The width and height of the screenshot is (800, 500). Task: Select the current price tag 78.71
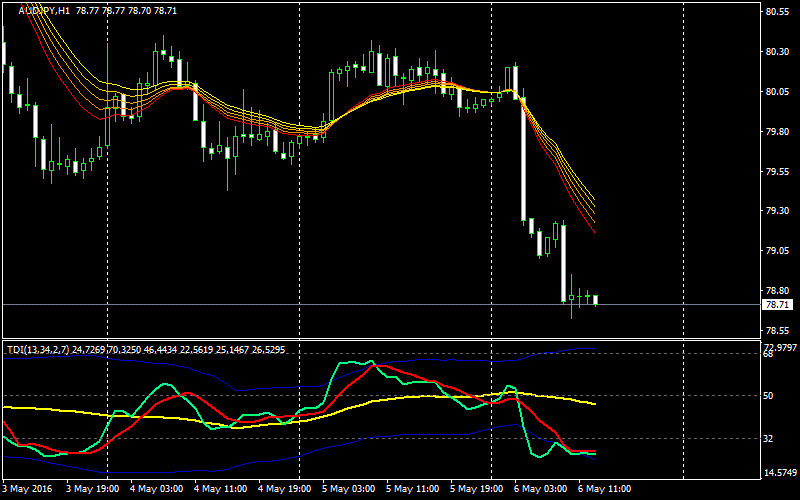pos(778,304)
